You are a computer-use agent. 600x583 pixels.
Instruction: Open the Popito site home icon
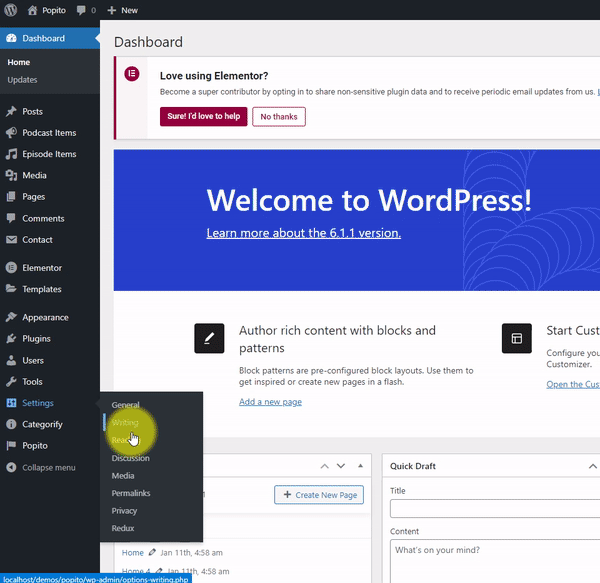coord(33,10)
